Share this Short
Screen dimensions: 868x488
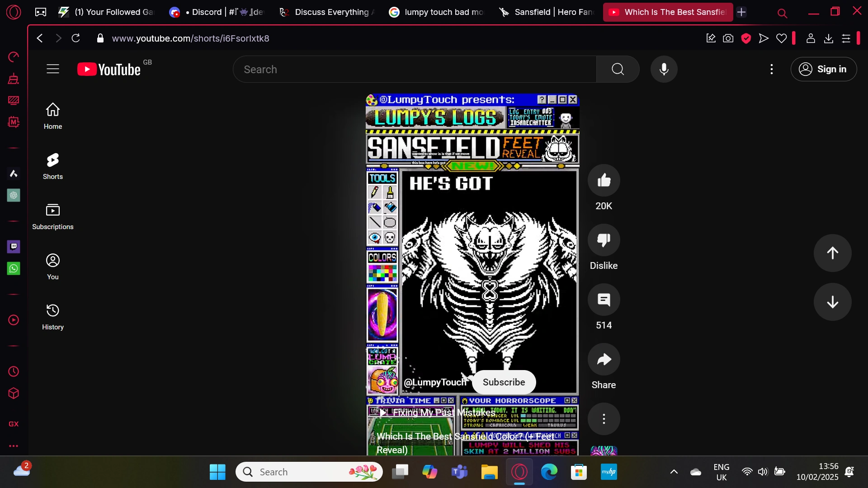[x=604, y=360]
